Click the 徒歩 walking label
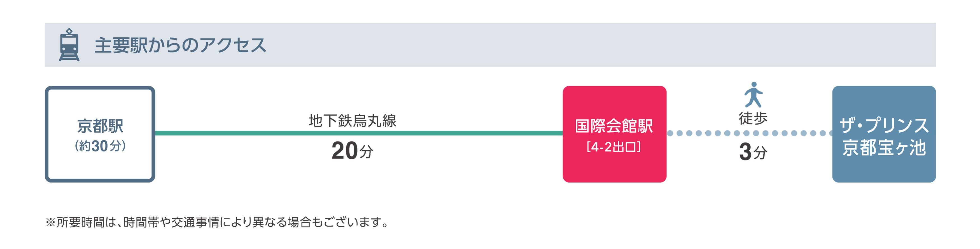This screenshot has height=249, width=980. [753, 118]
